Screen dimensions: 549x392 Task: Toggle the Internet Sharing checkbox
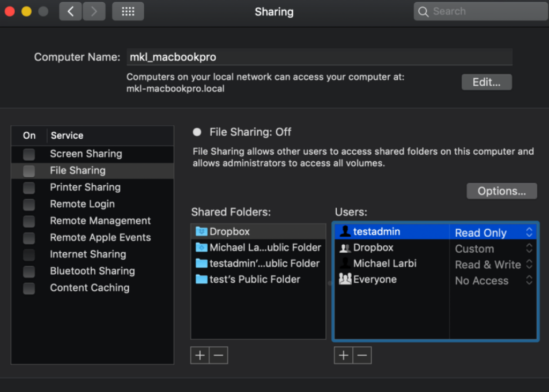(x=29, y=254)
